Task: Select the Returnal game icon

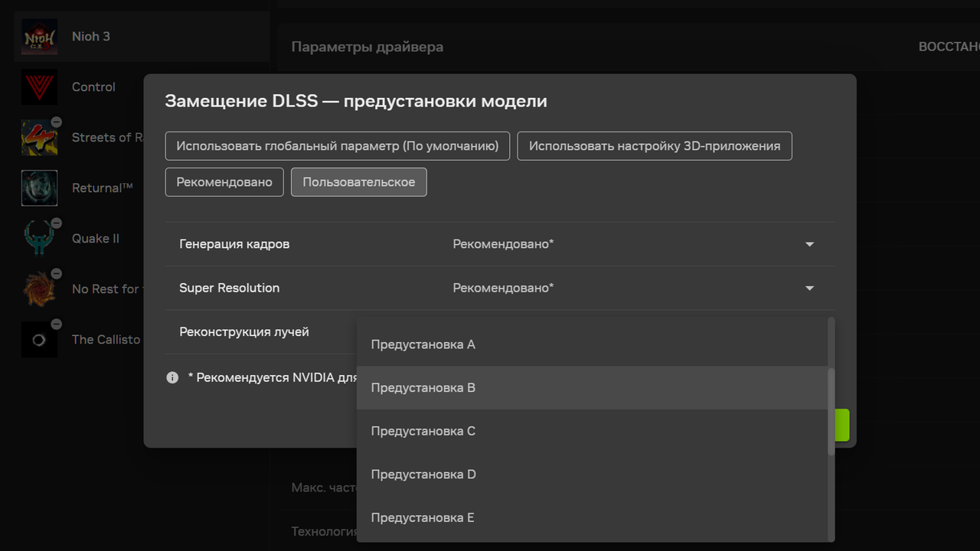Action: 39,188
